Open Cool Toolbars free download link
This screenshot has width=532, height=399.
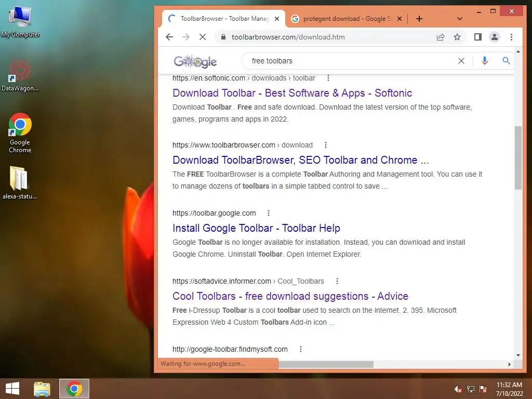click(x=290, y=296)
